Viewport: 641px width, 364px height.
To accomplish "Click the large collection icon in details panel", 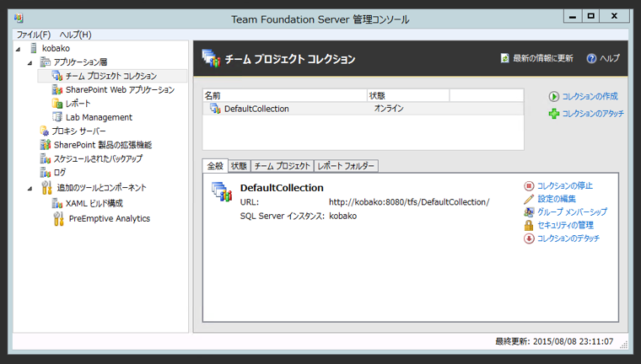I will tap(222, 192).
